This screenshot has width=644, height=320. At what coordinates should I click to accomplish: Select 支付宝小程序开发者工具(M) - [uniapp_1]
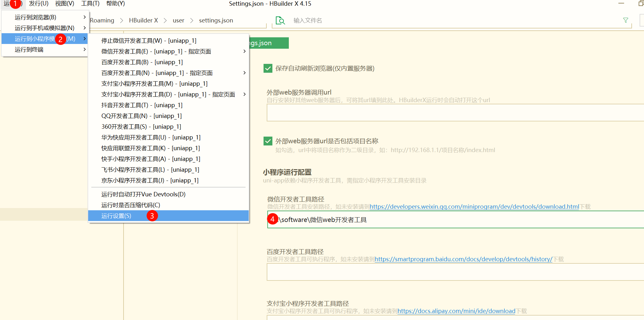(x=168, y=83)
